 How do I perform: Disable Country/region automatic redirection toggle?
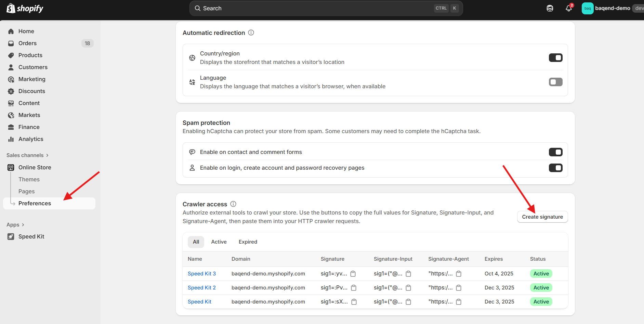tap(555, 58)
